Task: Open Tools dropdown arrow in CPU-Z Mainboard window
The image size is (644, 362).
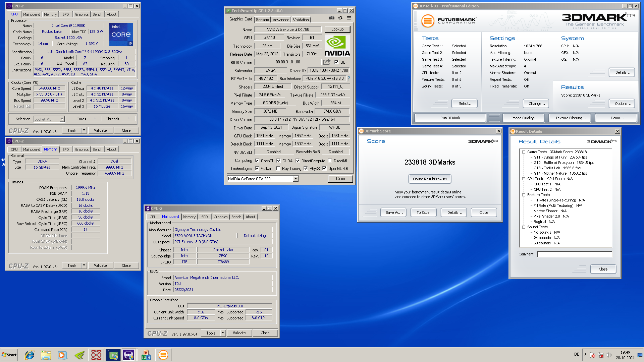Action: click(223, 333)
